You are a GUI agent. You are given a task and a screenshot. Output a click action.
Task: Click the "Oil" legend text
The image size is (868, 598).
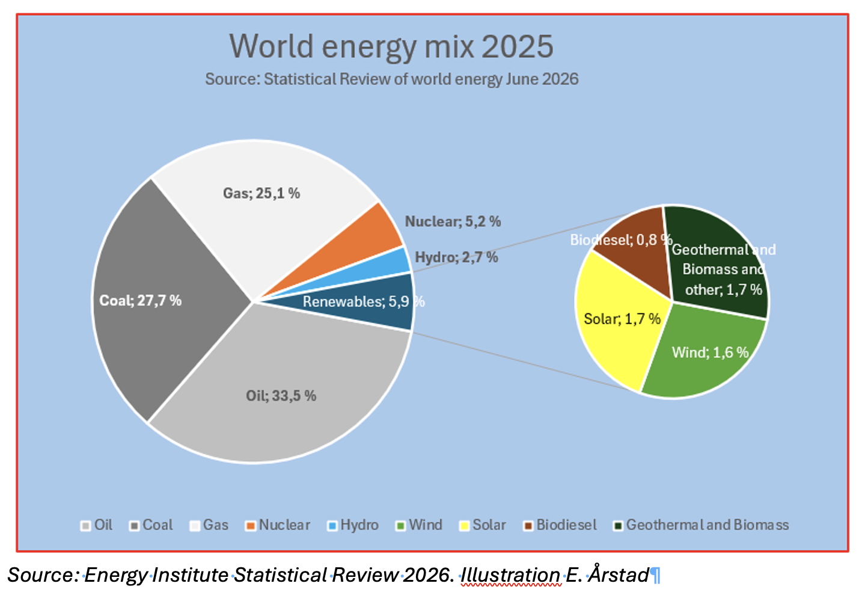(103, 525)
